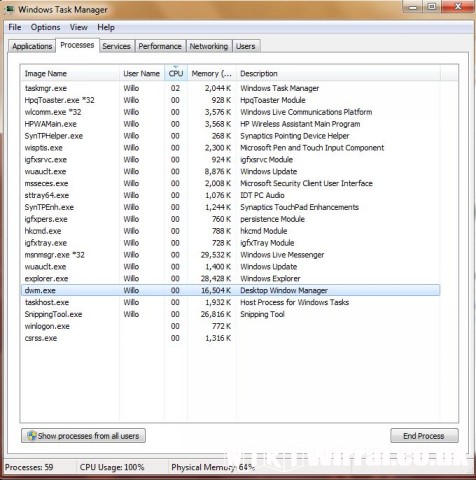The height and width of the screenshot is (480, 476).
Task: Sort by Memory column header
Action: point(212,73)
